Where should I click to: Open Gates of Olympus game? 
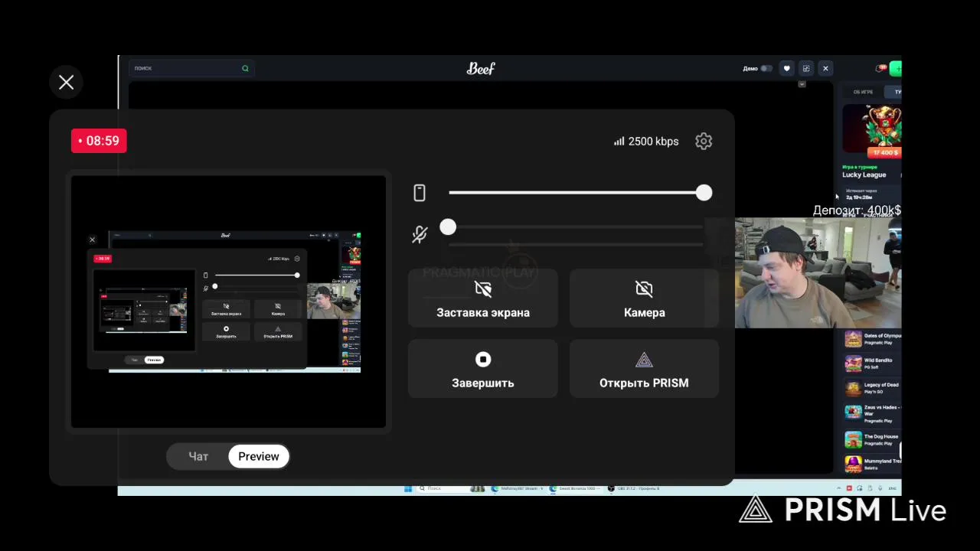[x=873, y=339]
